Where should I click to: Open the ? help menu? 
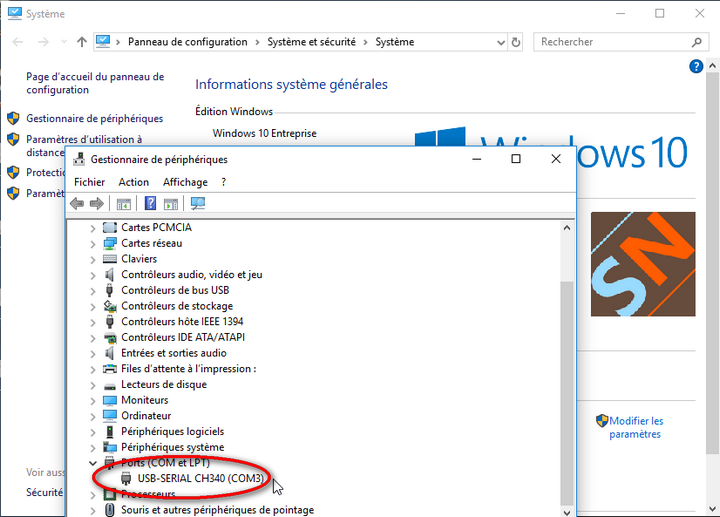click(x=224, y=182)
